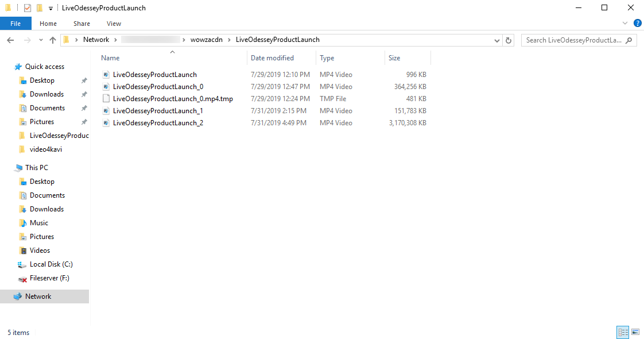
Task: Expand the address bar history dropdown
Action: 497,40
